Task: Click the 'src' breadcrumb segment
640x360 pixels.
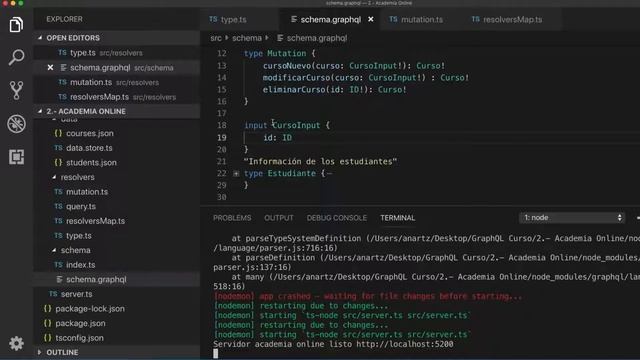Action: click(x=216, y=38)
